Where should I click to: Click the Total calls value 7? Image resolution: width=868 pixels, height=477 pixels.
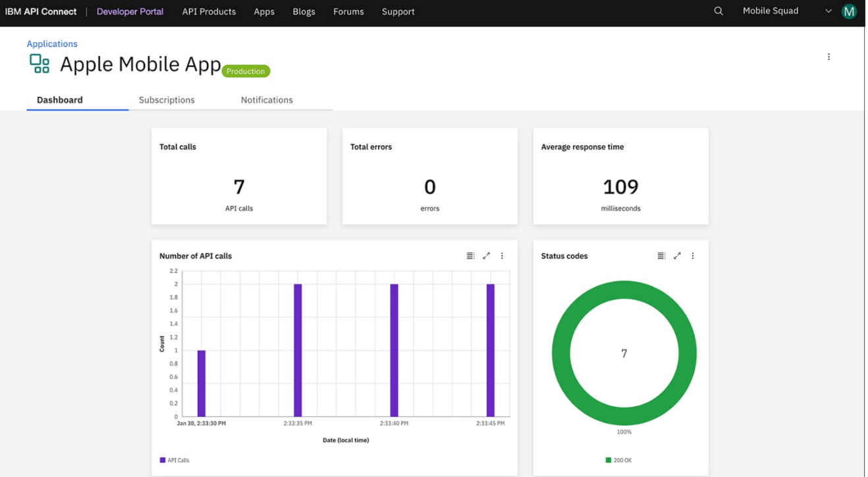(x=239, y=188)
